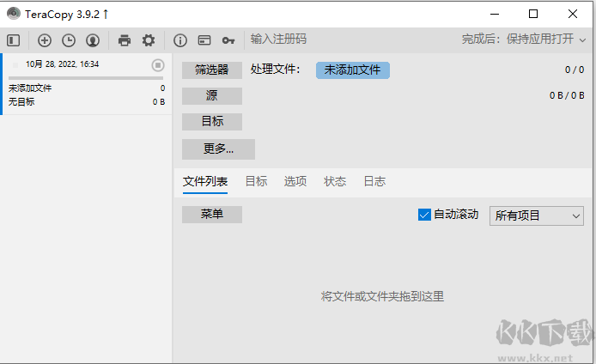Click the 更多... button
The height and width of the screenshot is (364, 596).
[x=218, y=149]
